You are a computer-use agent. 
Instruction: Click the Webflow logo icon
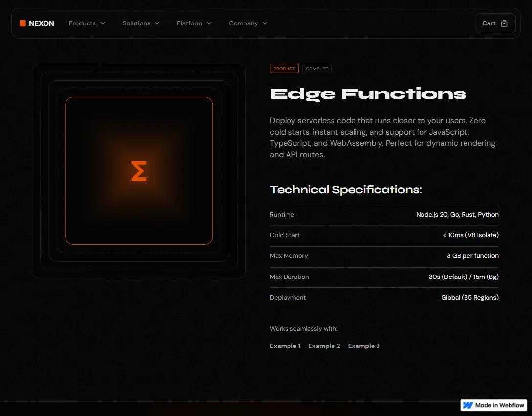[468, 405]
